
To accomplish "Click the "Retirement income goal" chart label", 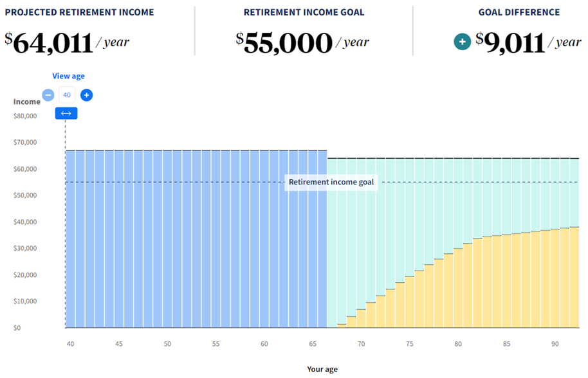I will [x=331, y=182].
